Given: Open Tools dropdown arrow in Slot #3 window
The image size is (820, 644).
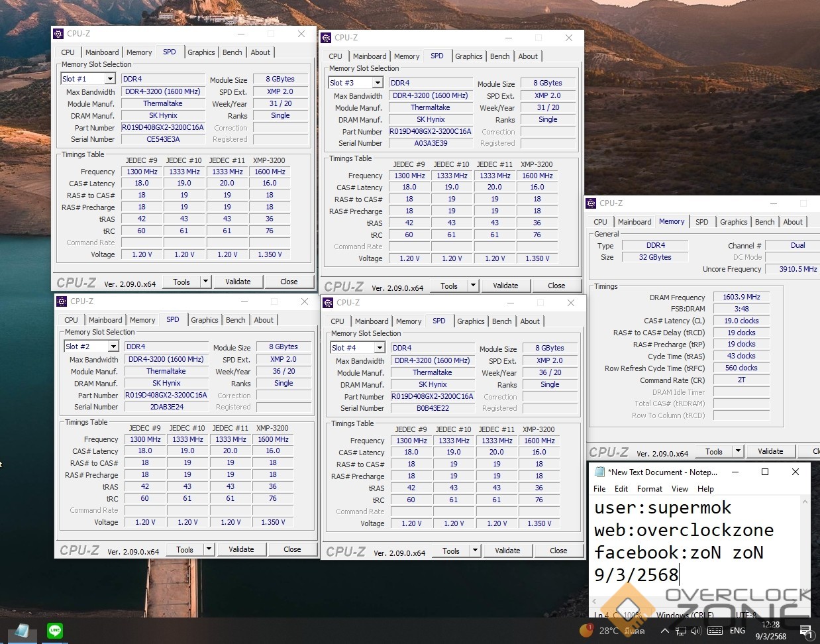Looking at the screenshot, I should 473,286.
